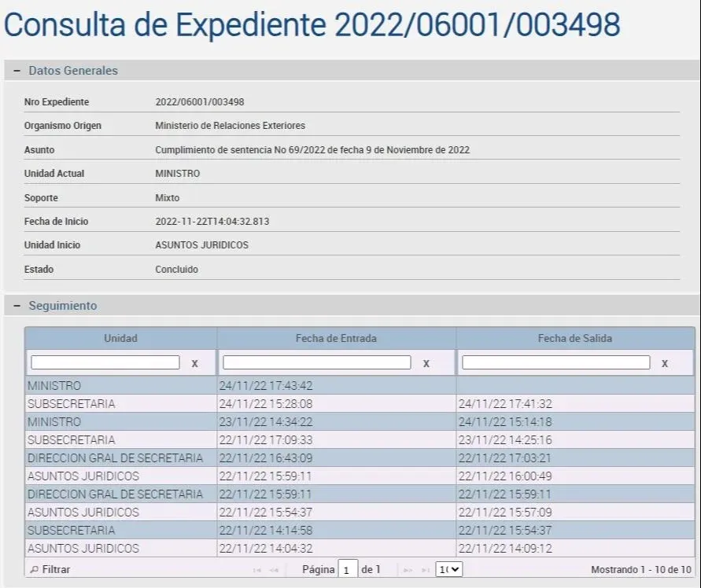Clear the Fecha de Salida filter
Viewport: 701px width, 588px height.
665,363
